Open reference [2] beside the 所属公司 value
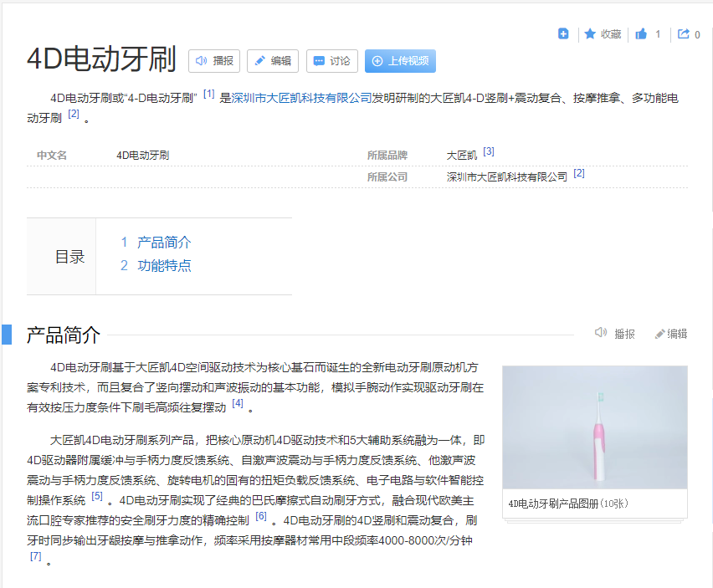This screenshot has height=588, width=713. [x=579, y=173]
